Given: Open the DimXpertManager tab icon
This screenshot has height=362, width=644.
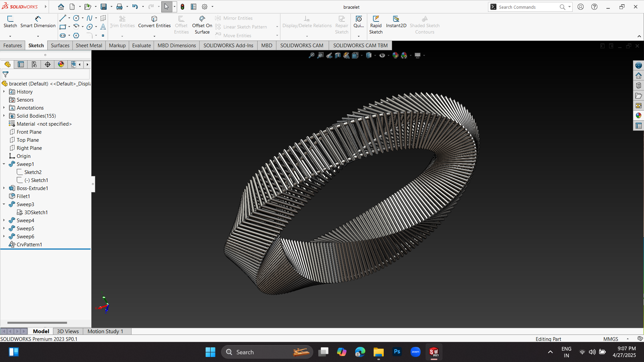Looking at the screenshot, I should (x=48, y=64).
